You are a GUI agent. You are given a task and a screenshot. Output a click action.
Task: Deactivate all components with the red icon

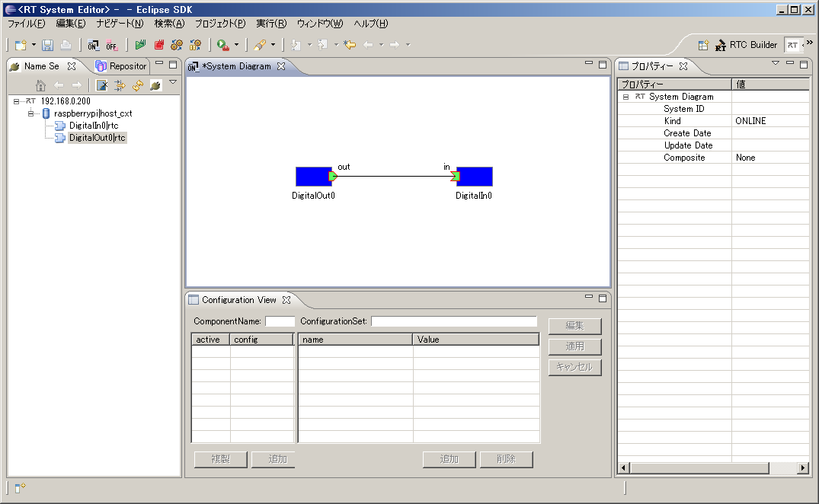tap(158, 46)
